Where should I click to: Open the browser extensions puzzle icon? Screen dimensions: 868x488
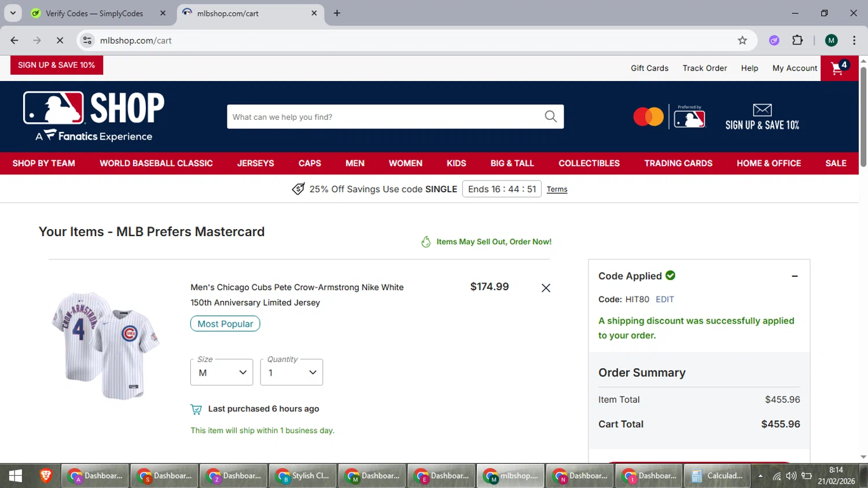pyautogui.click(x=797, y=40)
